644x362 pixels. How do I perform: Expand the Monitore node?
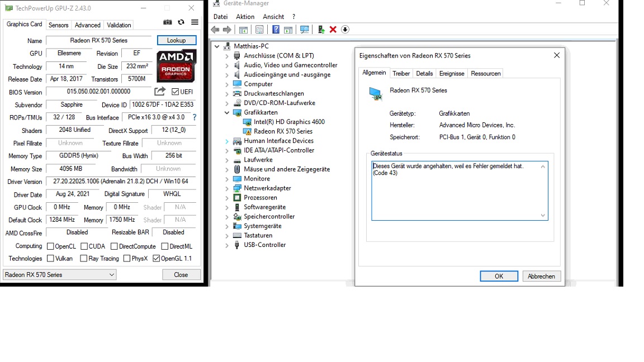(x=227, y=179)
